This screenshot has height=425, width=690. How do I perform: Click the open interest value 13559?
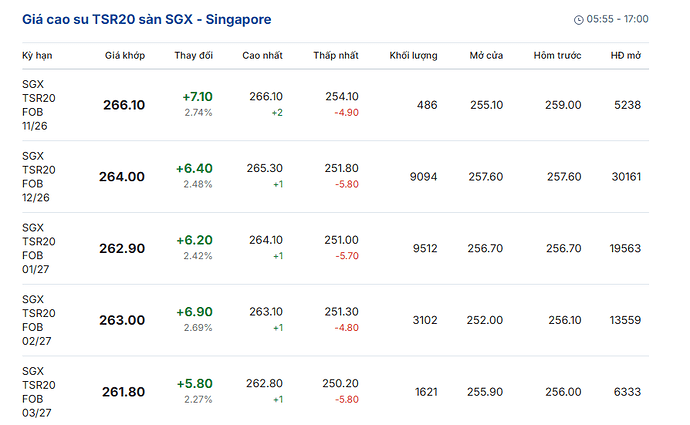tap(625, 320)
